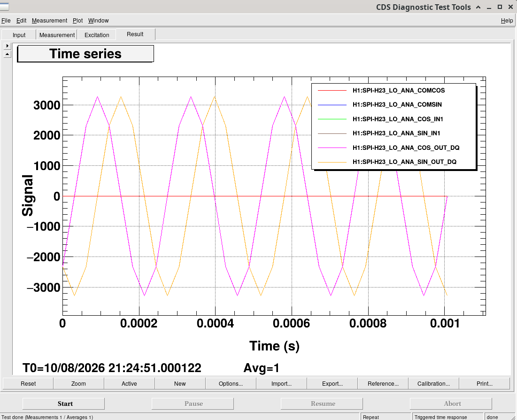517x420 pixels.
Task: Click the orange SIN_OUT_DQ legend line
Action: 332,162
